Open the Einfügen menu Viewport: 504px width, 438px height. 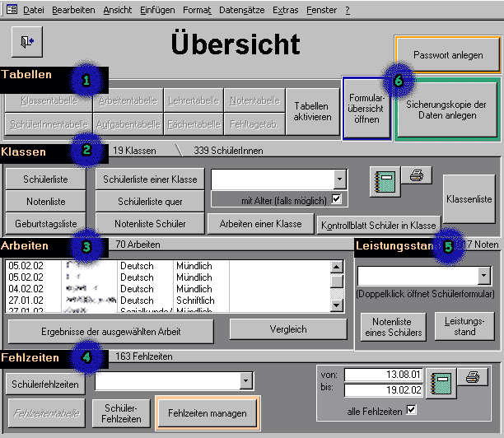click(x=158, y=10)
